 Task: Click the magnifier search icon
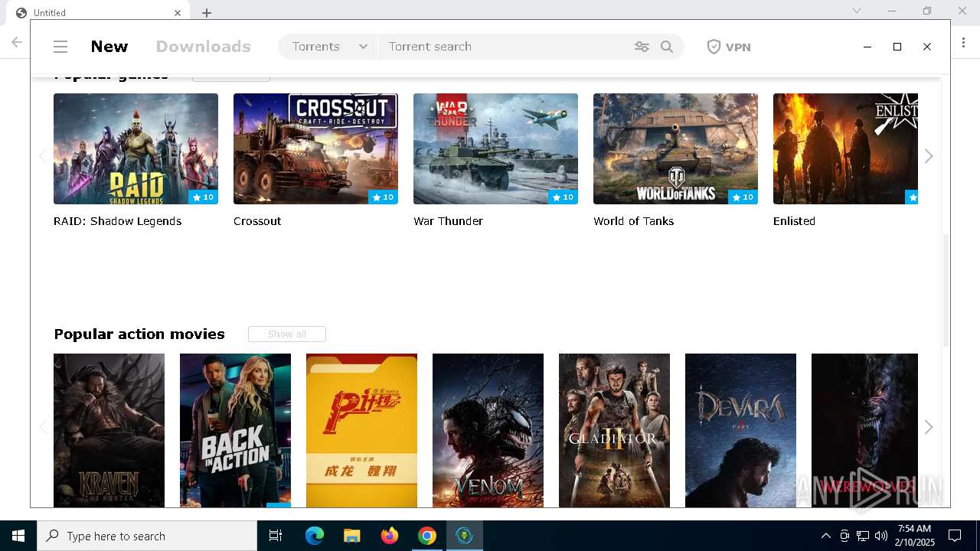coord(667,47)
